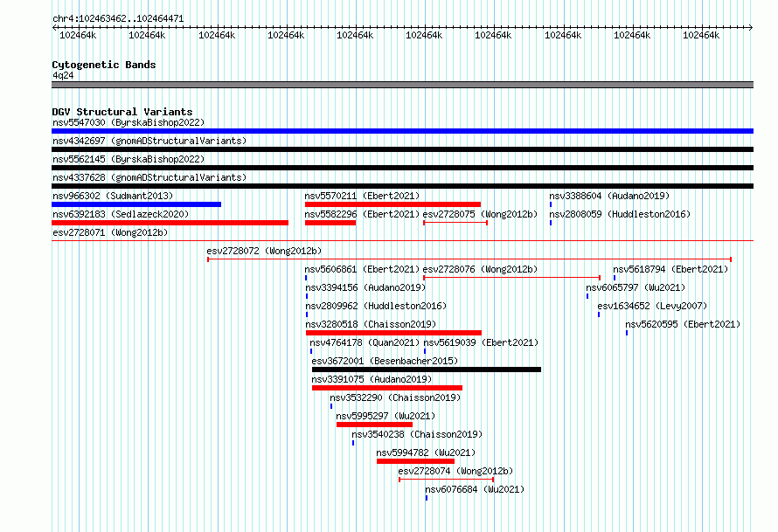The width and height of the screenshot is (778, 532).
Task: Open nsv4764178 (Quan2021) variant
Action: tap(365, 342)
